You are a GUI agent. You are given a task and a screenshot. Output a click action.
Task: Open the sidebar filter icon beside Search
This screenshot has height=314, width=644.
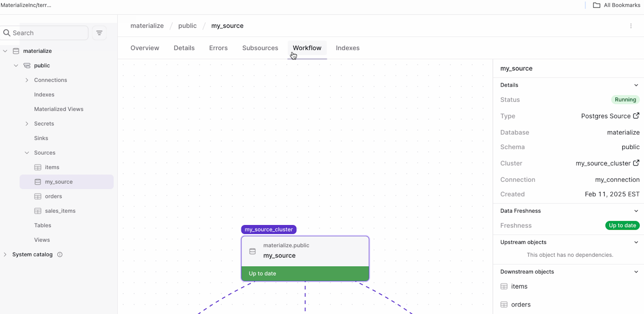coord(99,32)
